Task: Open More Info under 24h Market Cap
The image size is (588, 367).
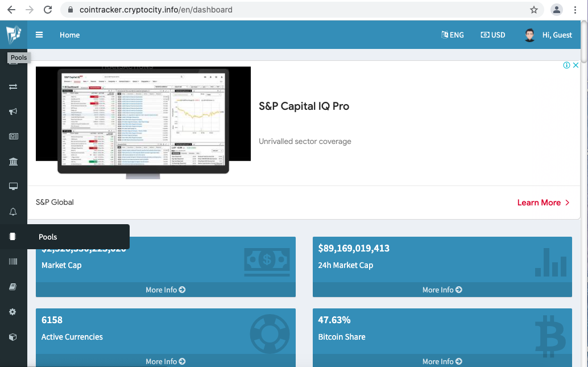Action: point(442,290)
